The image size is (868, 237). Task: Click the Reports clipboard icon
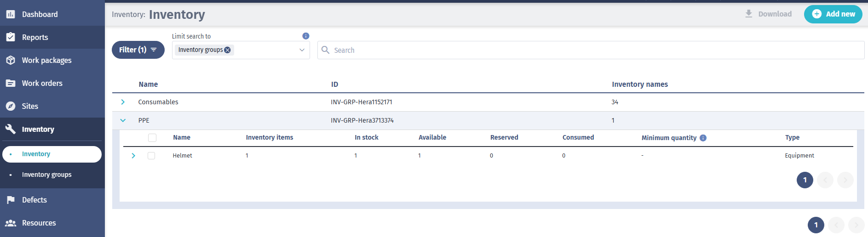11,37
